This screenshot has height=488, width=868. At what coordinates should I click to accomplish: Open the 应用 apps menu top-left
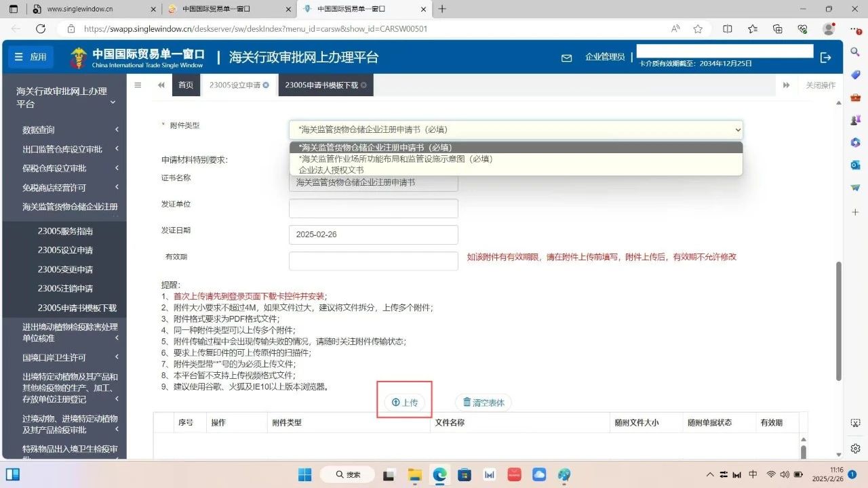click(x=30, y=57)
